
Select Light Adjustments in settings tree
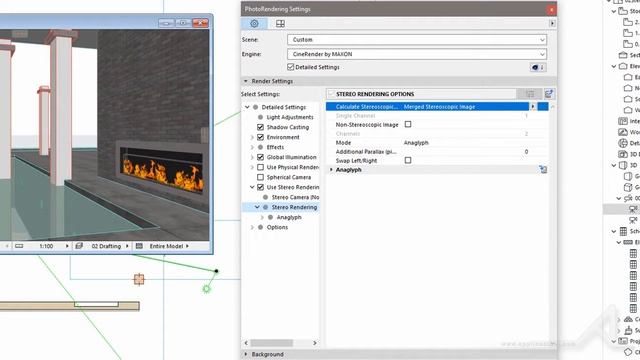290,117
